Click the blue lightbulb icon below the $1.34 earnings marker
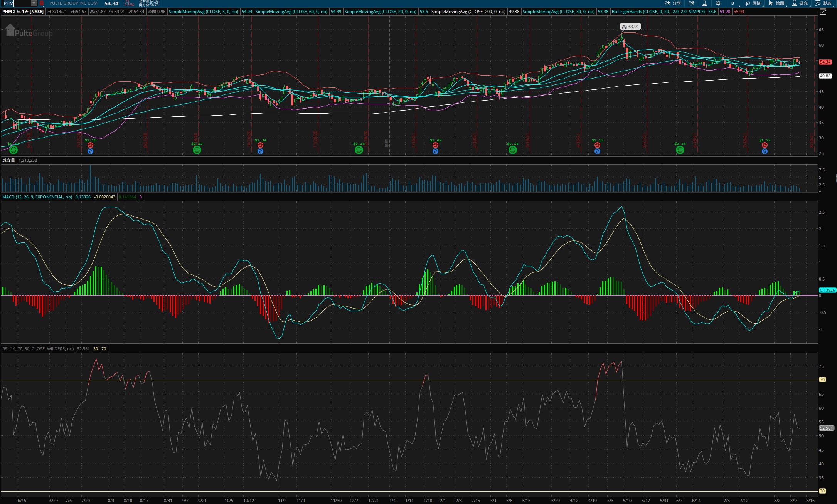The image size is (837, 504). (x=260, y=151)
